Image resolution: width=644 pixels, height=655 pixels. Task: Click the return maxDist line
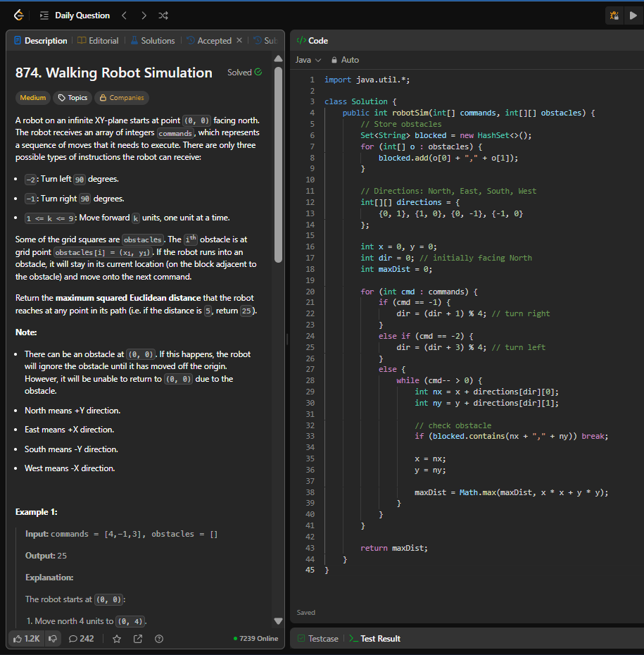[x=394, y=548]
